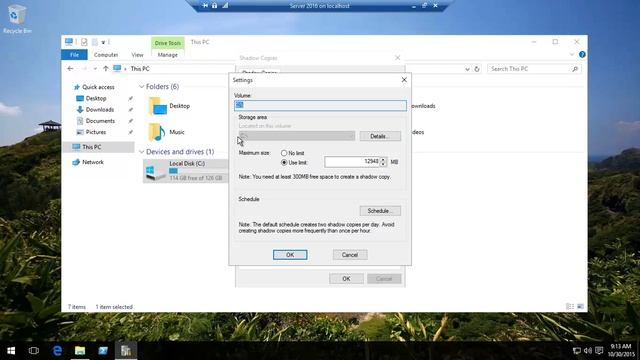The image size is (640, 360).
Task: Open the File tab in Explorer
Action: 74,55
